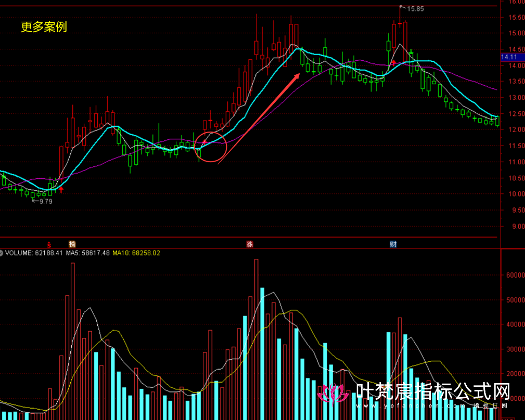Click the 30000 volume axis label
The height and width of the screenshot is (420, 525).
(x=516, y=349)
